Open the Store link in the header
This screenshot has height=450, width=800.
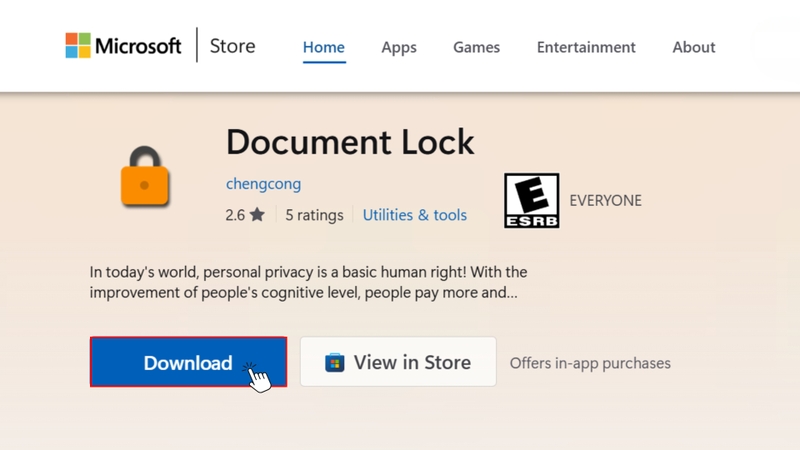coord(233,46)
